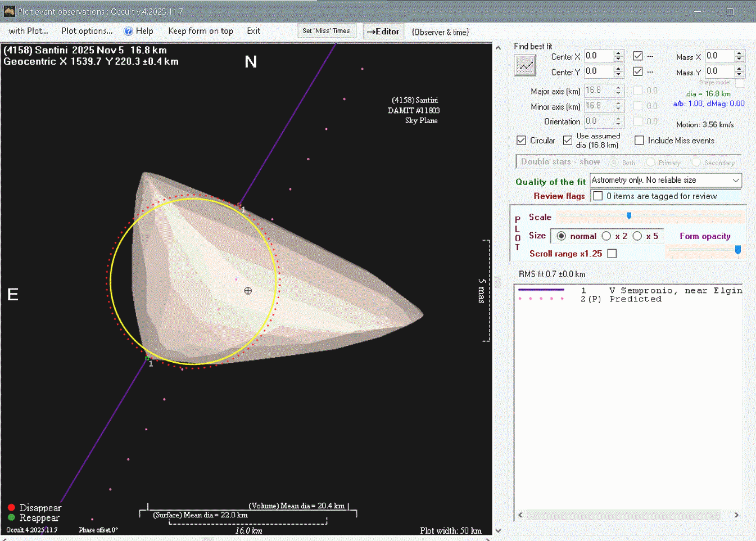Click the Set 'Miss' Times button

[326, 31]
